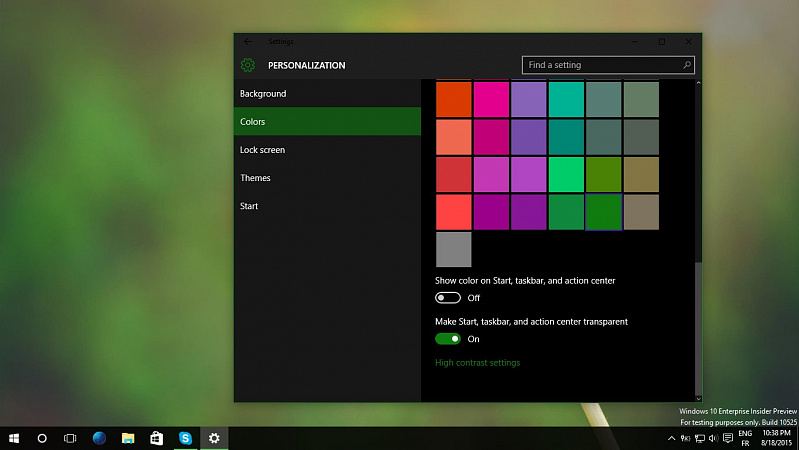Pick the khaki gold swatch
Image resolution: width=799 pixels, height=450 pixels.
pyautogui.click(x=641, y=174)
